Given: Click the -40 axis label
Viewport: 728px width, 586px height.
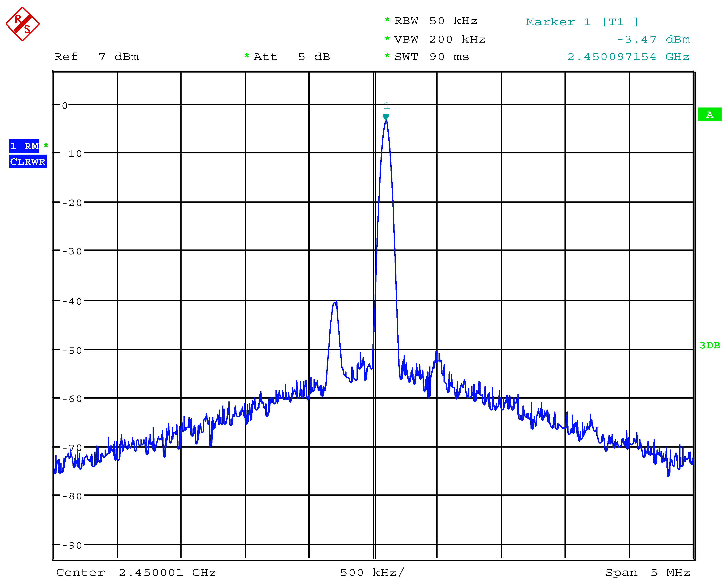Looking at the screenshot, I should tap(72, 302).
